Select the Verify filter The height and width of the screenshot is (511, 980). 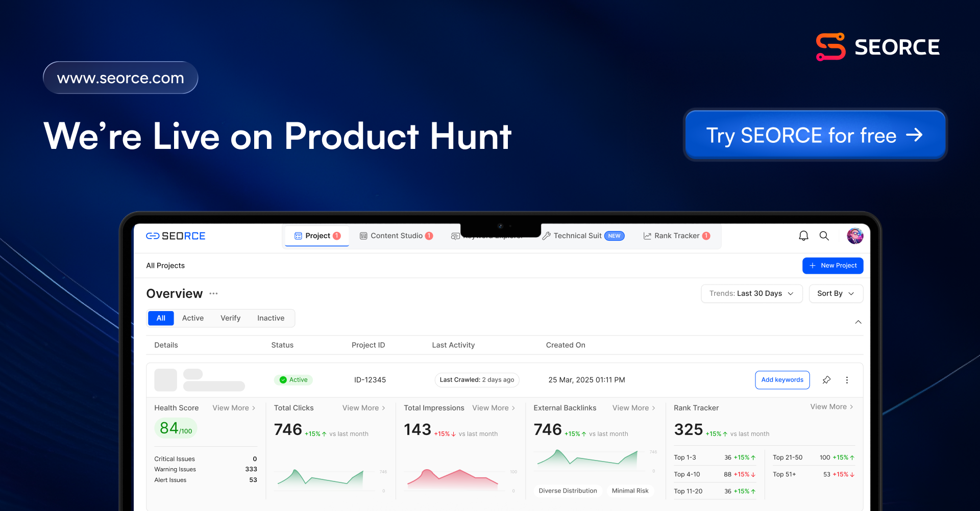click(x=230, y=318)
